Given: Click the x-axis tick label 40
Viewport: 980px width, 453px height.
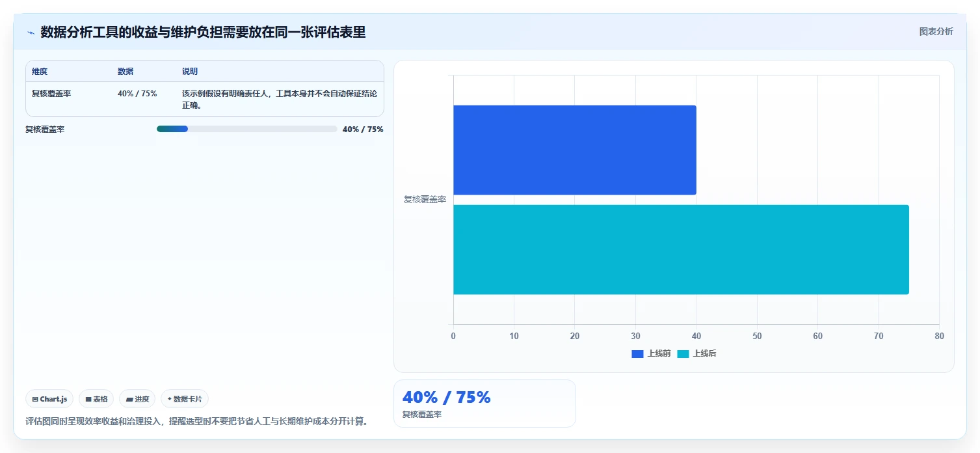Looking at the screenshot, I should [696, 336].
